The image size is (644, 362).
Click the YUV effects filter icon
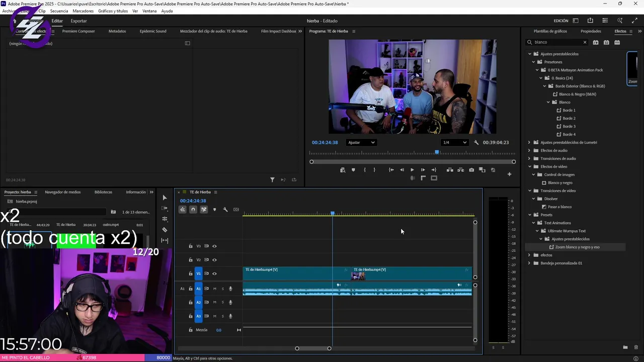617,42
